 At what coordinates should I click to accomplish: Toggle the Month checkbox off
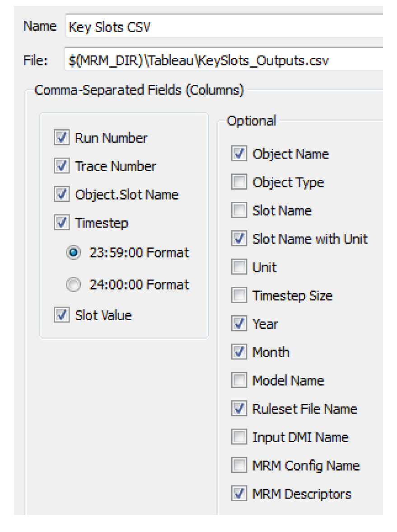[x=239, y=352]
